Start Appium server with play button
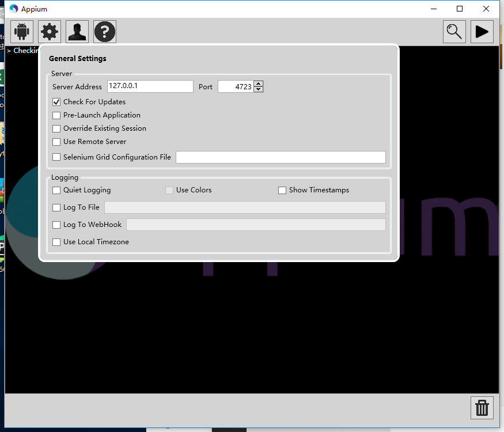This screenshot has width=504, height=432. (x=482, y=32)
